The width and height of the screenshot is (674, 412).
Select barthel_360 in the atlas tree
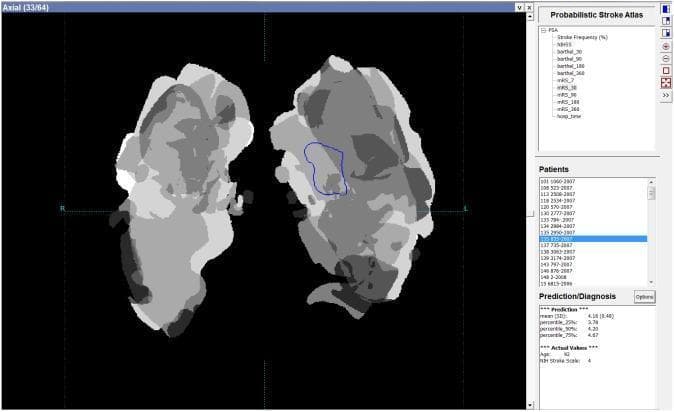(570, 73)
